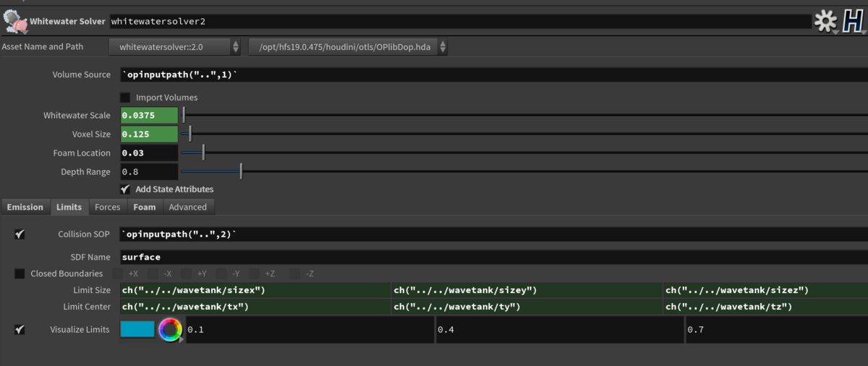Toggle Add State Attributes checkbox
Image resolution: width=868 pixels, height=366 pixels.
point(125,189)
